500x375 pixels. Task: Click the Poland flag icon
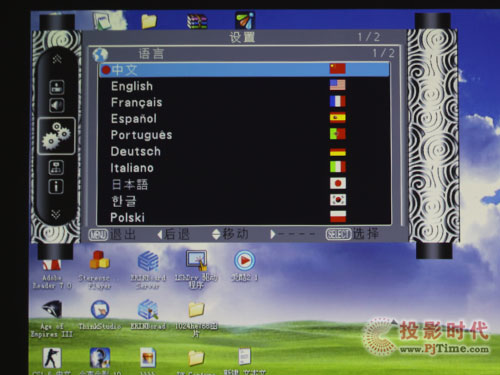coord(338,216)
